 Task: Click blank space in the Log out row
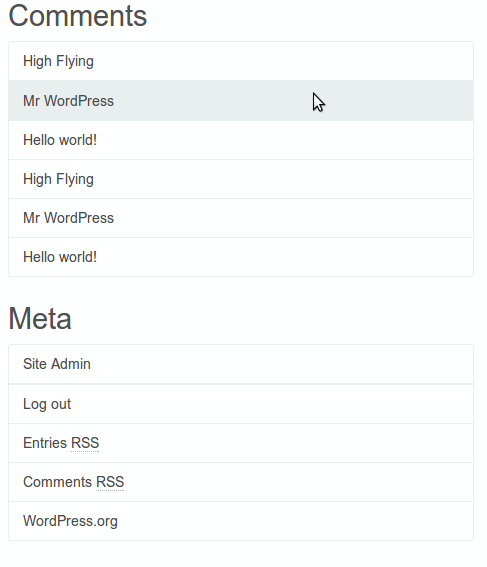tap(271, 404)
